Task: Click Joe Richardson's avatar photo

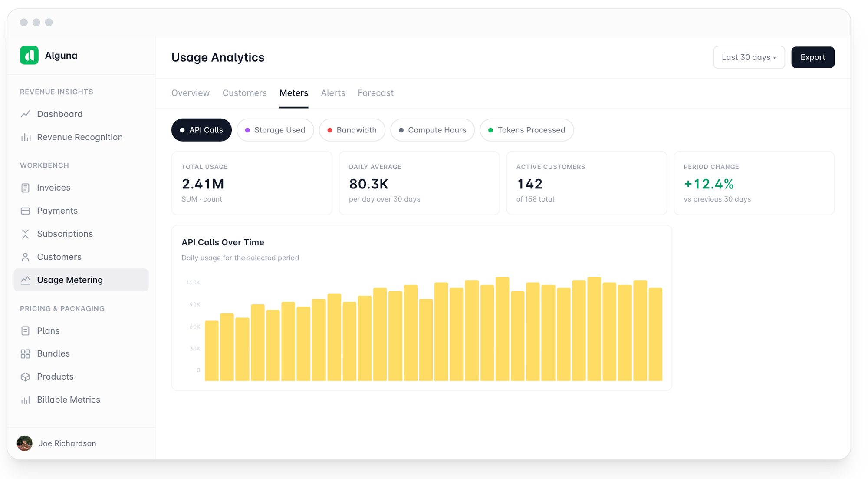Action: tap(24, 443)
